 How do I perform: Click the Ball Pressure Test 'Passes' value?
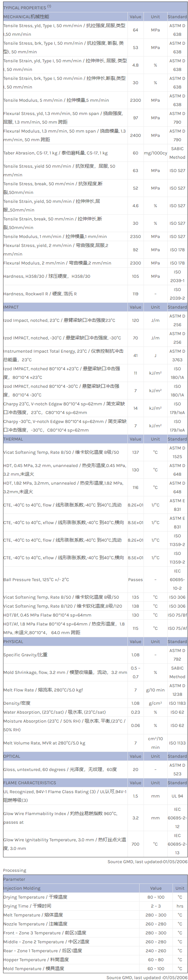pos(136,580)
